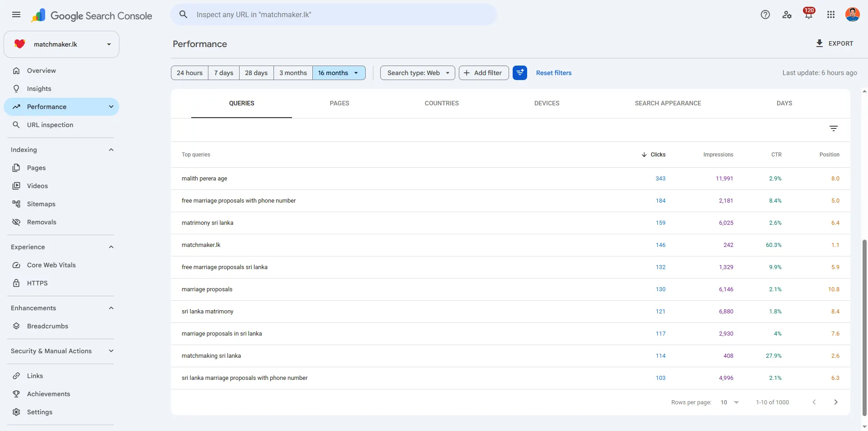
Task: Click the Reset filters link
Action: click(x=554, y=73)
